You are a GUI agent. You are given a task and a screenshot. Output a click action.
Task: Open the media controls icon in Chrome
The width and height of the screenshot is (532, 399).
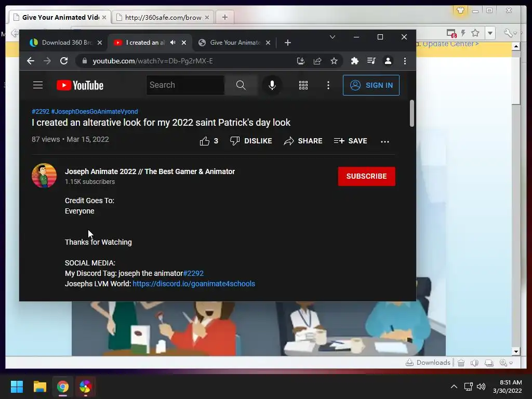click(371, 61)
